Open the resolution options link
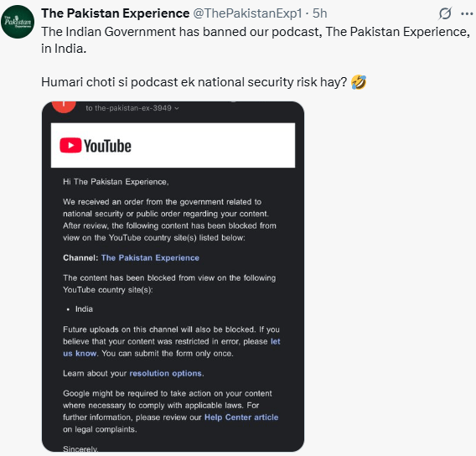The height and width of the screenshot is (456, 476). tap(165, 373)
